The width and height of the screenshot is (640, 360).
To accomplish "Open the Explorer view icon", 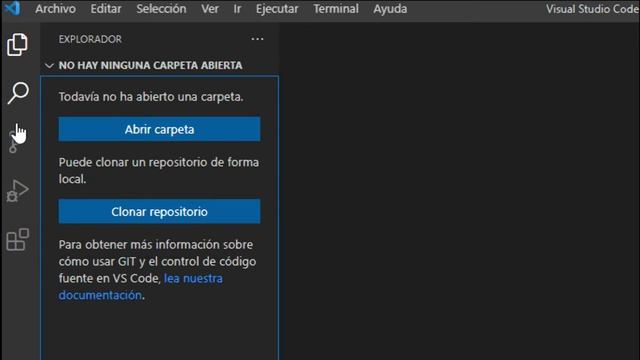I will point(17,44).
